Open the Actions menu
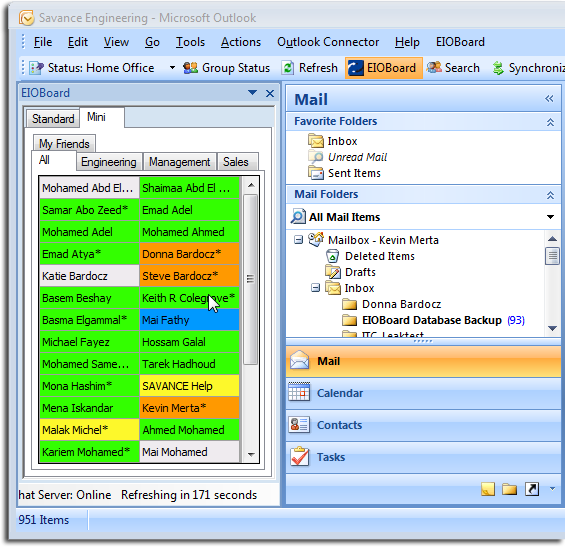Screen dimensions: 565x547 tap(241, 42)
